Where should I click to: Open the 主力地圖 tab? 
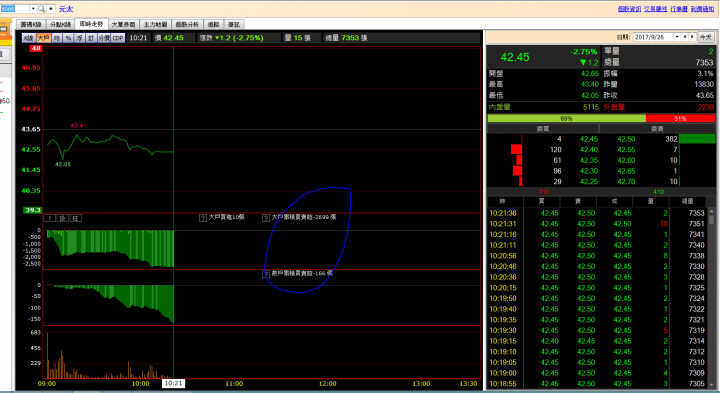coord(155,24)
